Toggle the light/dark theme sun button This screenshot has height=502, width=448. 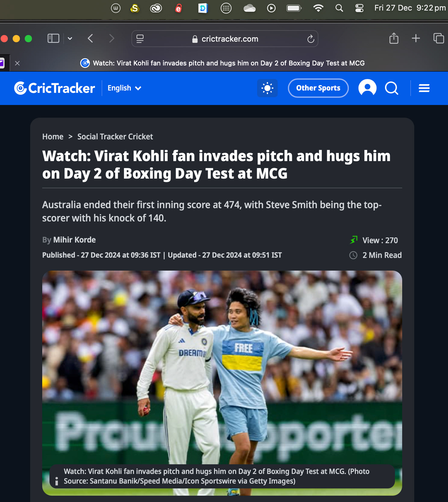267,88
